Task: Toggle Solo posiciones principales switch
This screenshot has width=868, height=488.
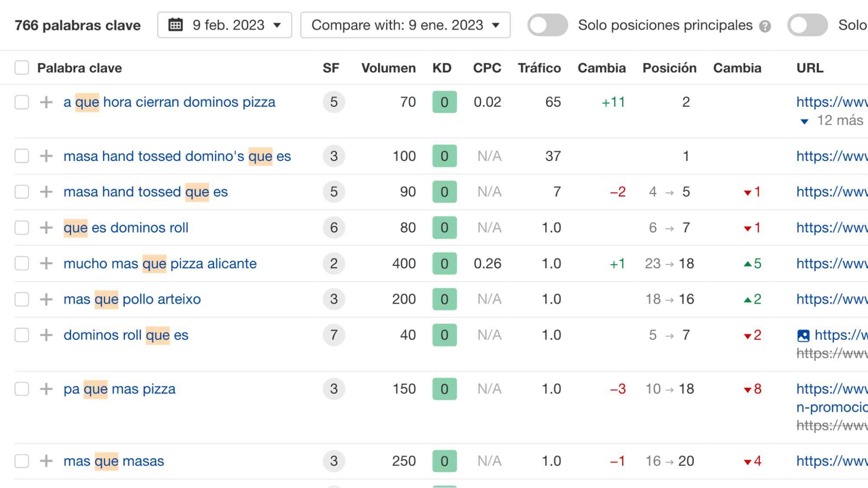Action: tap(547, 25)
